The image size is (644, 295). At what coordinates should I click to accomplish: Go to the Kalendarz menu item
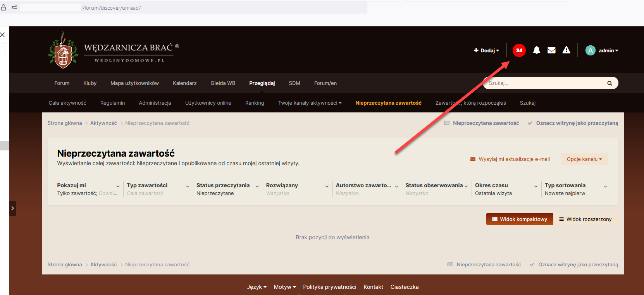[184, 83]
